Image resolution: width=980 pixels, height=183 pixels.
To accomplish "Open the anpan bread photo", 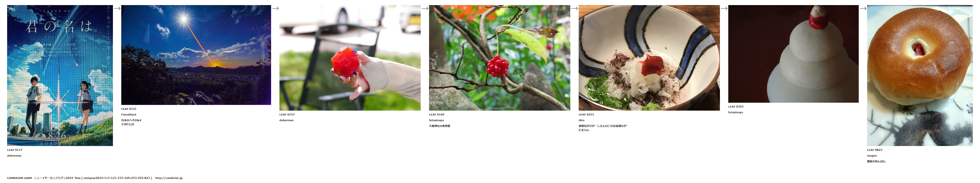I will pyautogui.click(x=919, y=76).
